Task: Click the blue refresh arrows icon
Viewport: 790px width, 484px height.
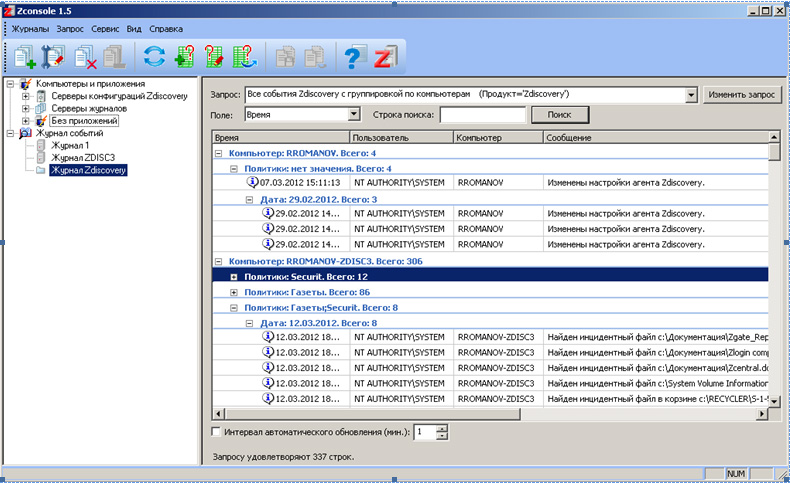Action: pos(153,57)
